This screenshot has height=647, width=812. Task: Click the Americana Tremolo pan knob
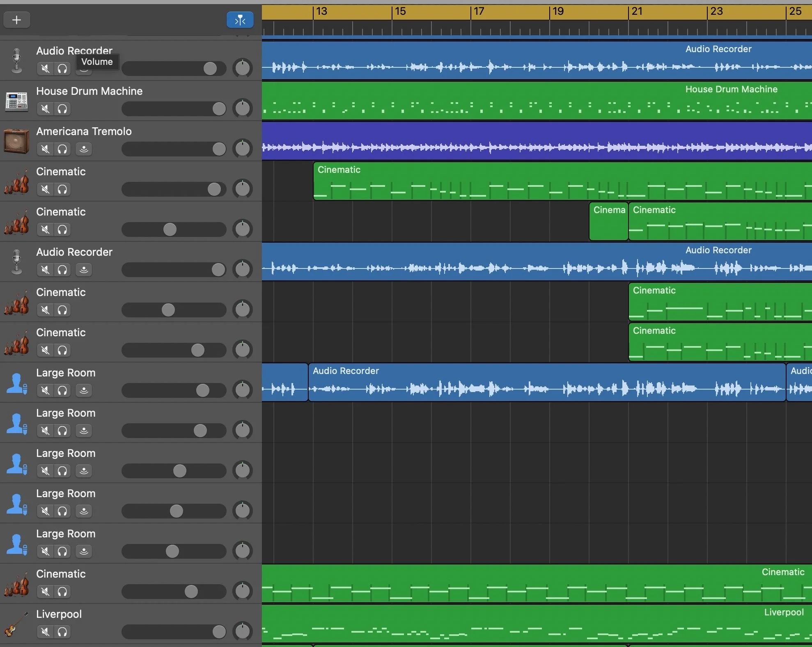click(x=242, y=149)
